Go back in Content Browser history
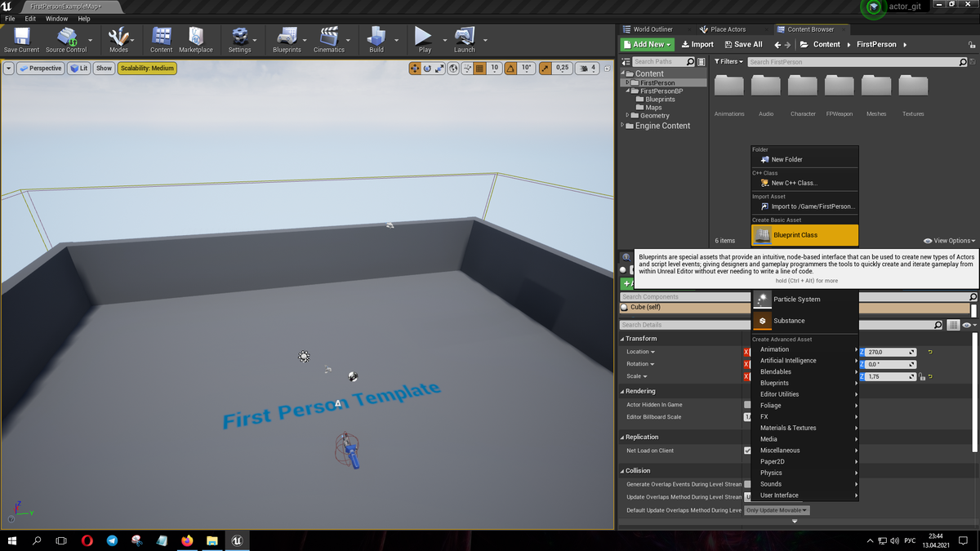The height and width of the screenshot is (551, 980). tap(777, 45)
